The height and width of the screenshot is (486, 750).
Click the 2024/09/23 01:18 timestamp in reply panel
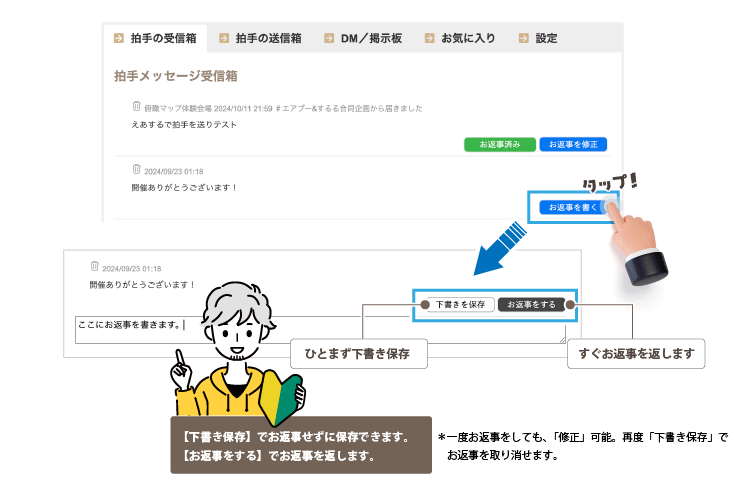[x=132, y=269]
